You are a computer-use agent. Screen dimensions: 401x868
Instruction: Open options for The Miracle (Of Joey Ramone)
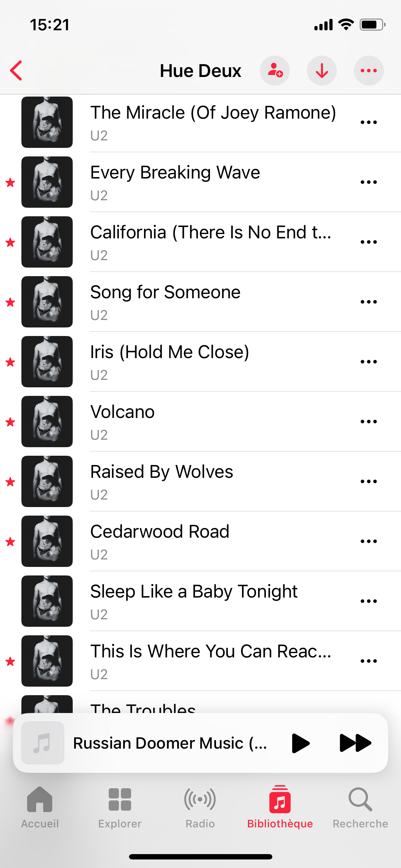pos(369,122)
